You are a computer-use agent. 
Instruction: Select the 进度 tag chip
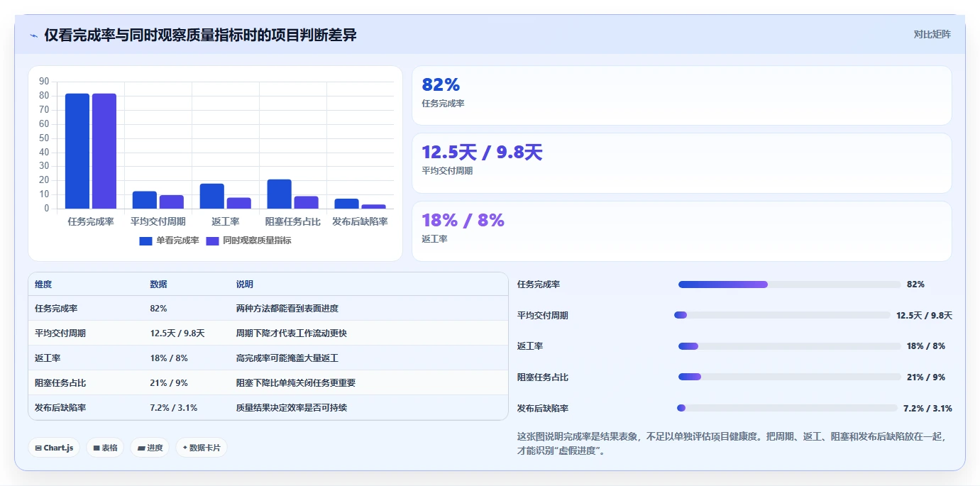[x=150, y=448]
